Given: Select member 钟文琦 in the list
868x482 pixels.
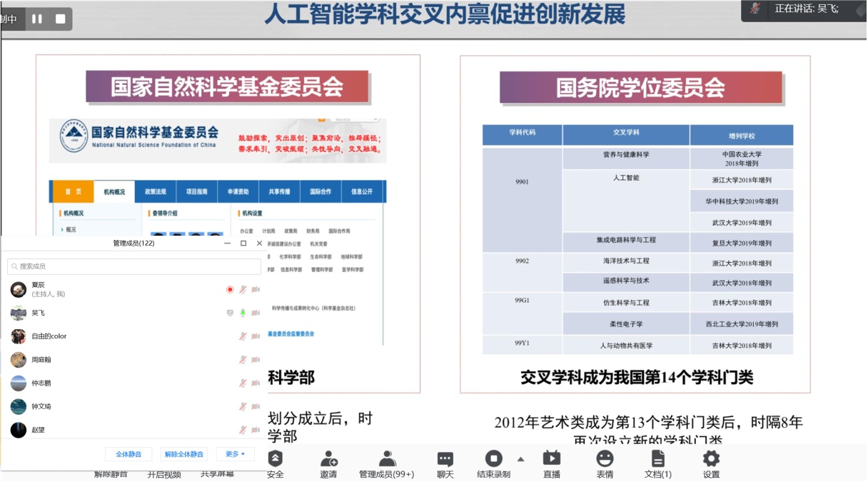Looking at the screenshot, I should pyautogui.click(x=41, y=406).
